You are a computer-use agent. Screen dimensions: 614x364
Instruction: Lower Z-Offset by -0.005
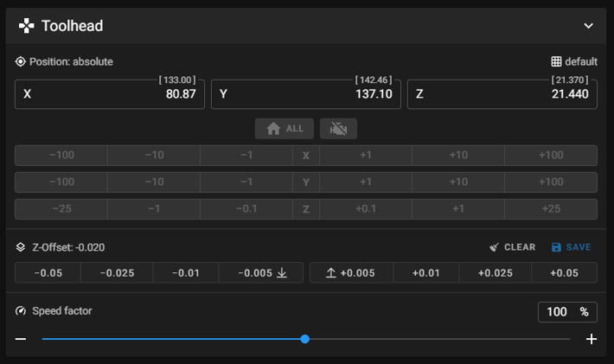click(261, 273)
